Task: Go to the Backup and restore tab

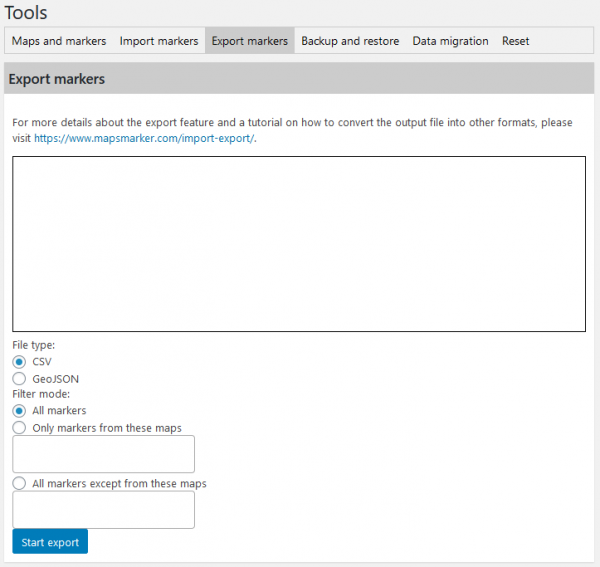Action: tap(350, 41)
